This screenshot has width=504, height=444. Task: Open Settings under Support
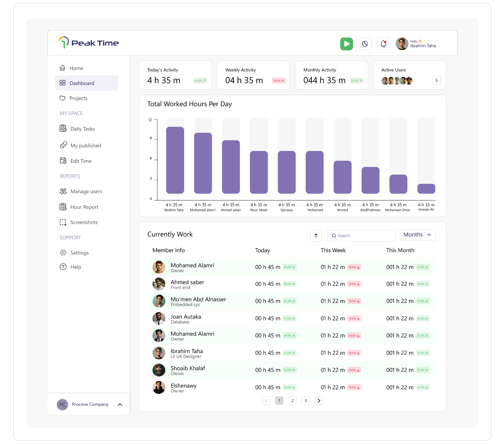coord(74,253)
